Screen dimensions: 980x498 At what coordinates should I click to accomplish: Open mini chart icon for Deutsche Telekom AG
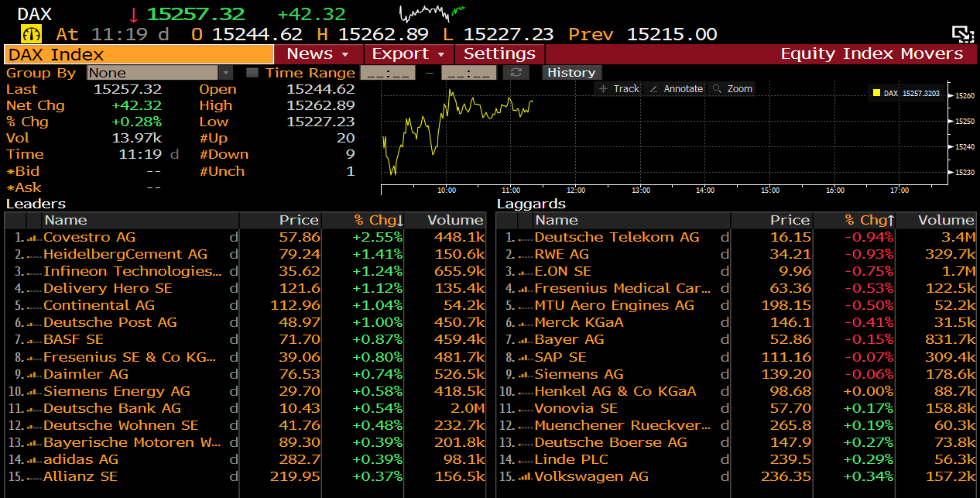[x=526, y=238]
